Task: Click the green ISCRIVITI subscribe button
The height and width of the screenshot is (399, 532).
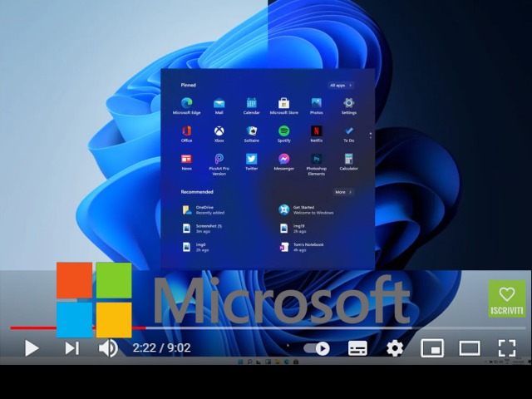Action: coord(507,299)
